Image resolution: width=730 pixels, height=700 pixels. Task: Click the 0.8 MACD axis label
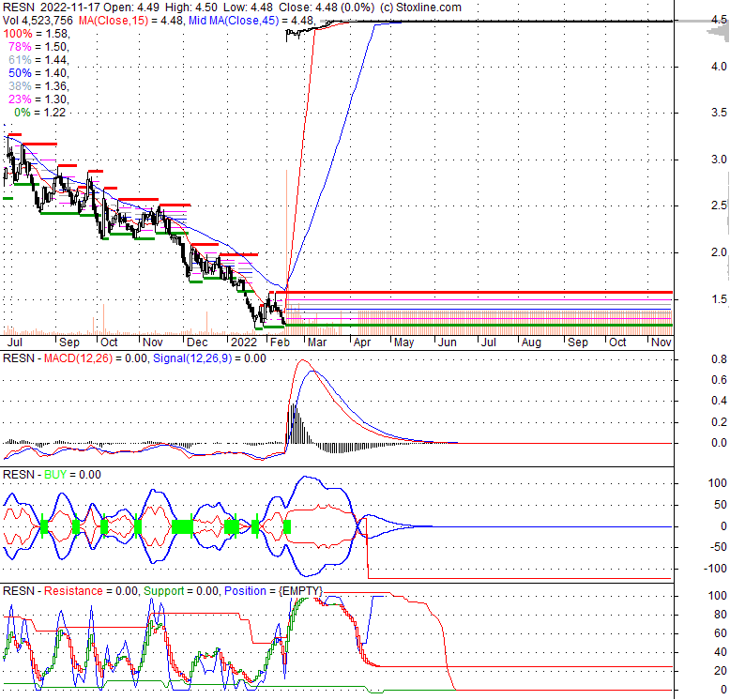point(719,359)
